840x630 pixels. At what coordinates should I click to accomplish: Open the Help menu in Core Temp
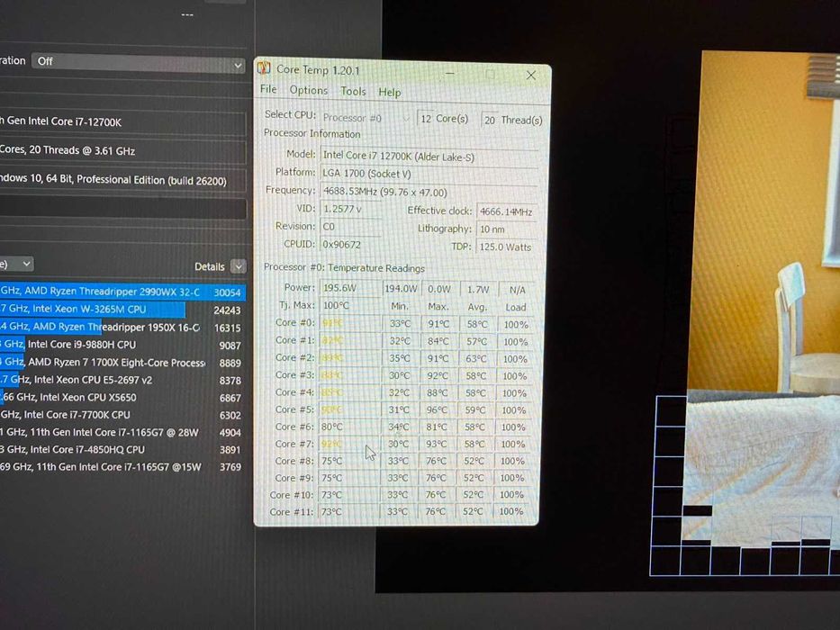tap(390, 92)
